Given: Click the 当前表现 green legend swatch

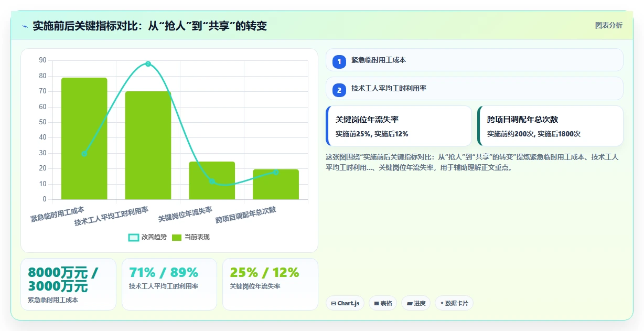Looking at the screenshot, I should [177, 237].
